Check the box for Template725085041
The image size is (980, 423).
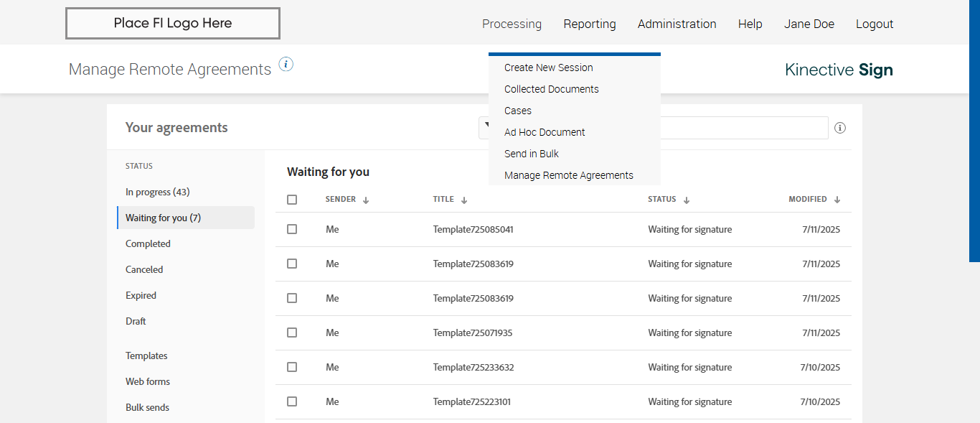292,229
